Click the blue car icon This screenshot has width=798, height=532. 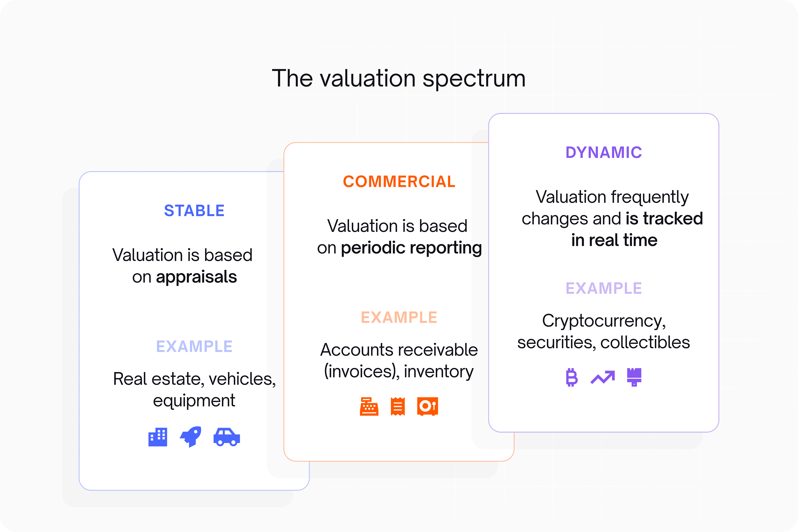pos(227,437)
